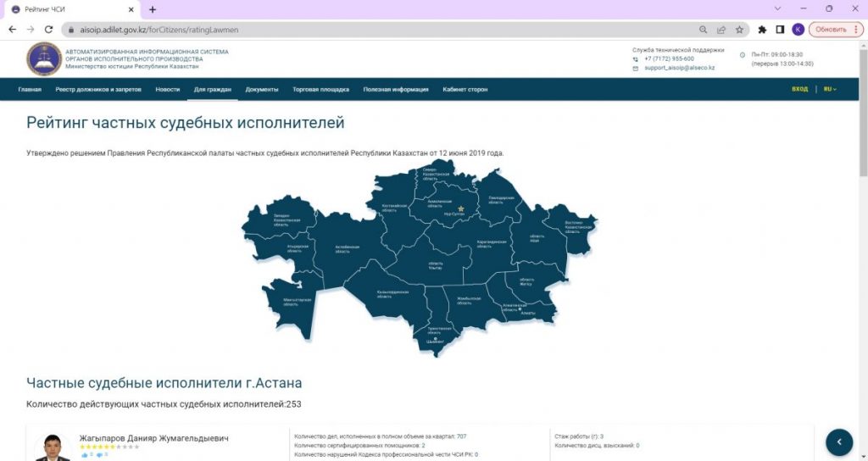The height and width of the screenshot is (461, 868).
Task: Click the heading Частные судебные исполнители г.Астана
Action: pyautogui.click(x=164, y=383)
